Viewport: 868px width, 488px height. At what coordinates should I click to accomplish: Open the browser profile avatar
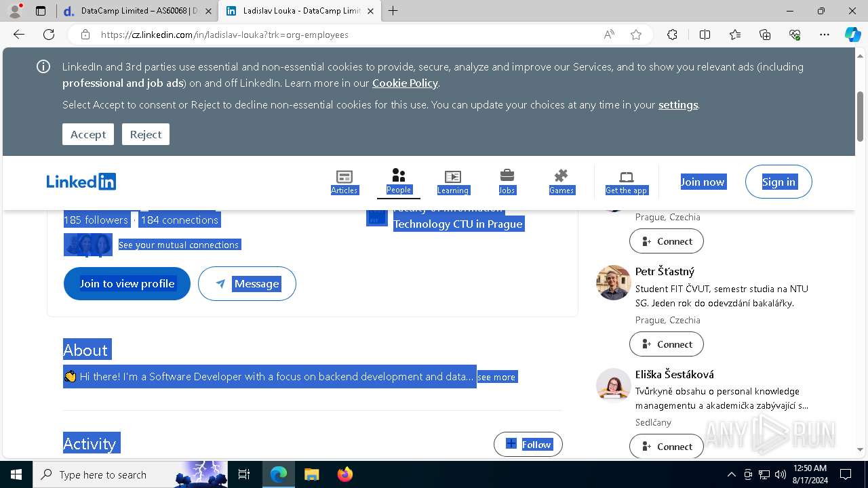(x=15, y=11)
